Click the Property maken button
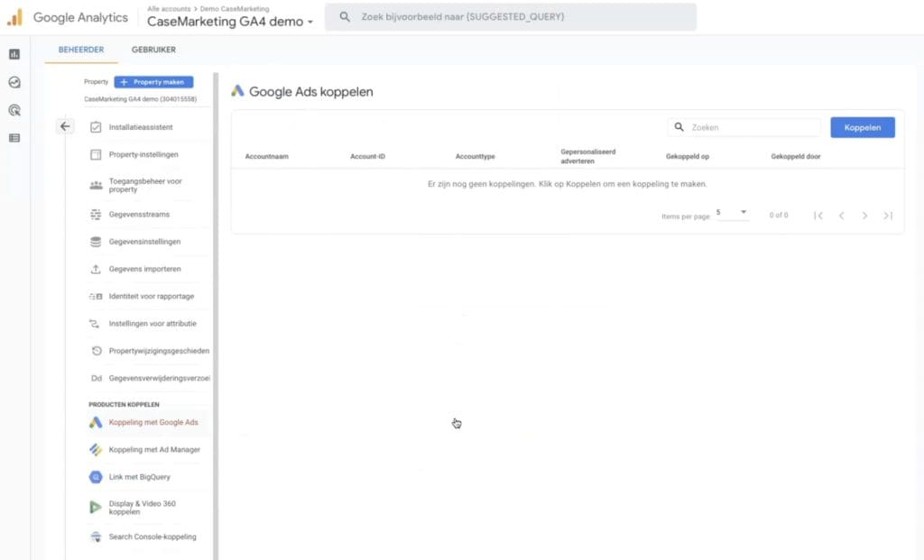Image resolution: width=924 pixels, height=560 pixels. pyautogui.click(x=153, y=82)
